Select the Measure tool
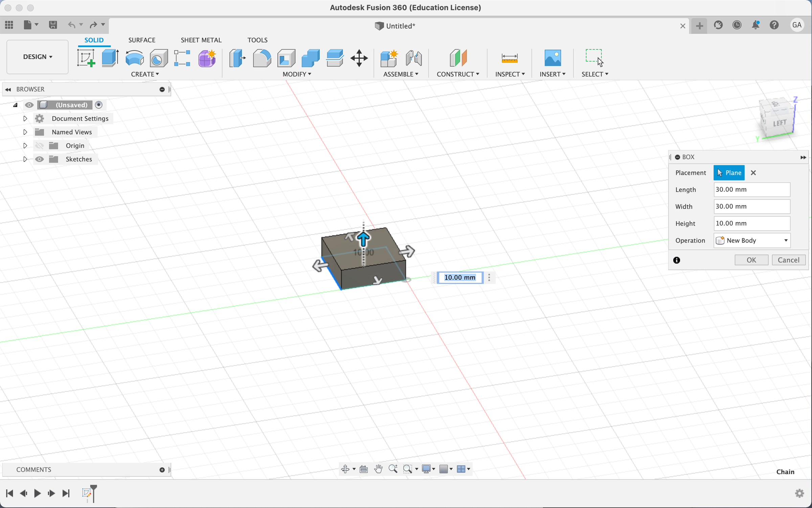Viewport: 812px width, 508px height. (510, 58)
